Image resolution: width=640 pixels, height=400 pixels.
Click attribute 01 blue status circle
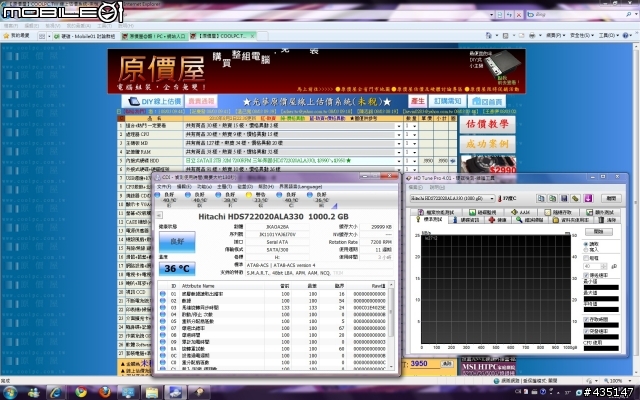point(162,293)
